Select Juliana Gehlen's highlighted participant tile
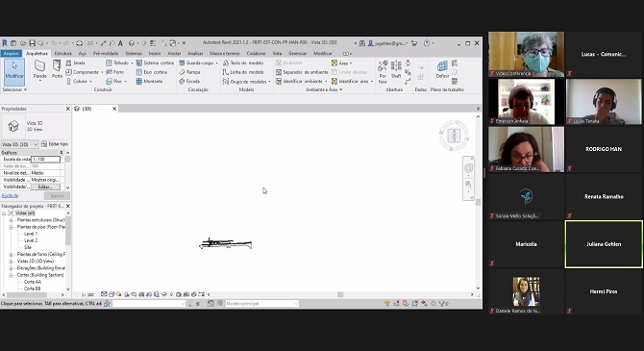 click(x=604, y=244)
